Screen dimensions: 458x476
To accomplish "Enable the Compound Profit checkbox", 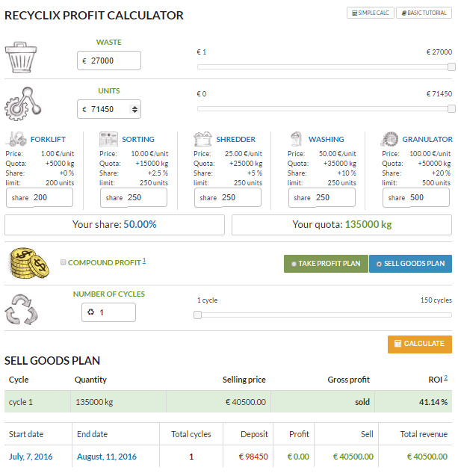I will [63, 263].
